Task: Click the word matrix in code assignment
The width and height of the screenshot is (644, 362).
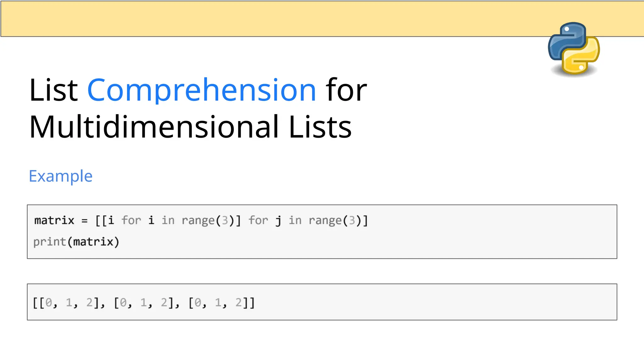Action: 54,220
